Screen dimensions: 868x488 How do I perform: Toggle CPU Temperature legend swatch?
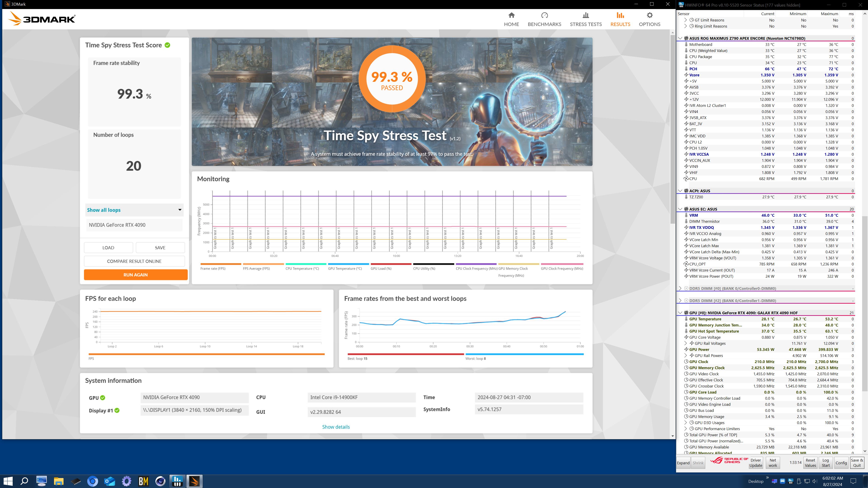[306, 264]
